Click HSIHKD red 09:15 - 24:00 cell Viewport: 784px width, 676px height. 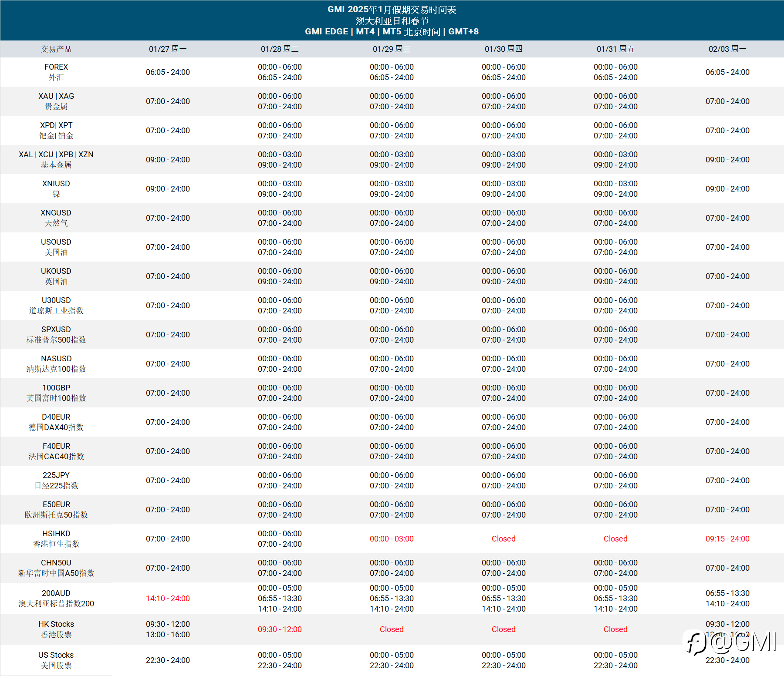[727, 539]
